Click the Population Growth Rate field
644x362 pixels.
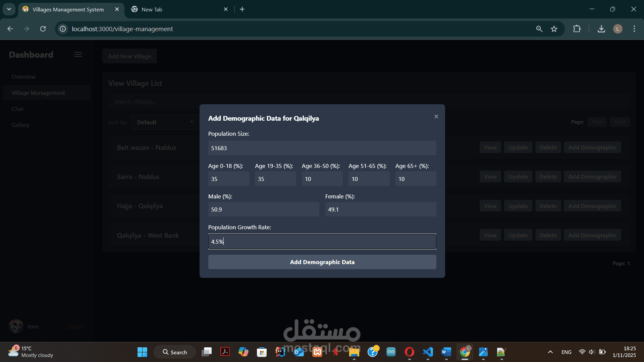click(x=322, y=242)
